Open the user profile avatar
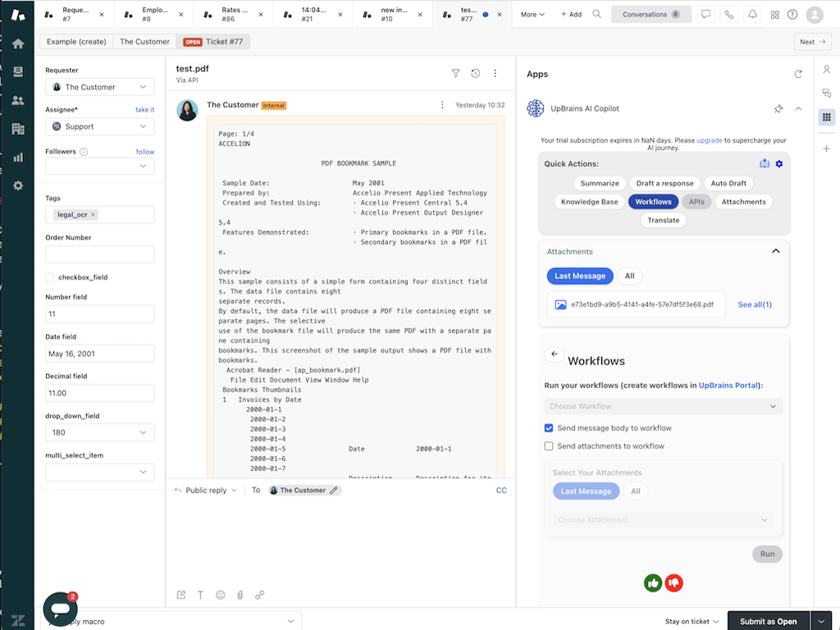Viewport: 840px width, 630px height. click(x=815, y=15)
